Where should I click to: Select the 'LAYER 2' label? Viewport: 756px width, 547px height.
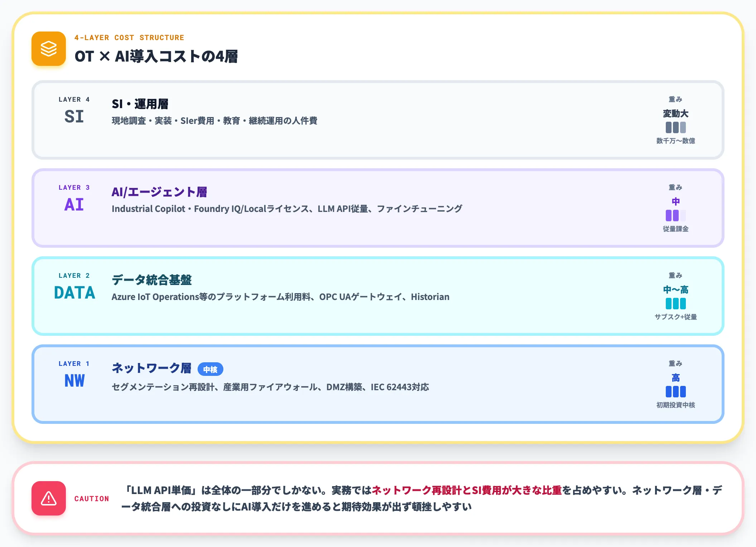tap(74, 276)
